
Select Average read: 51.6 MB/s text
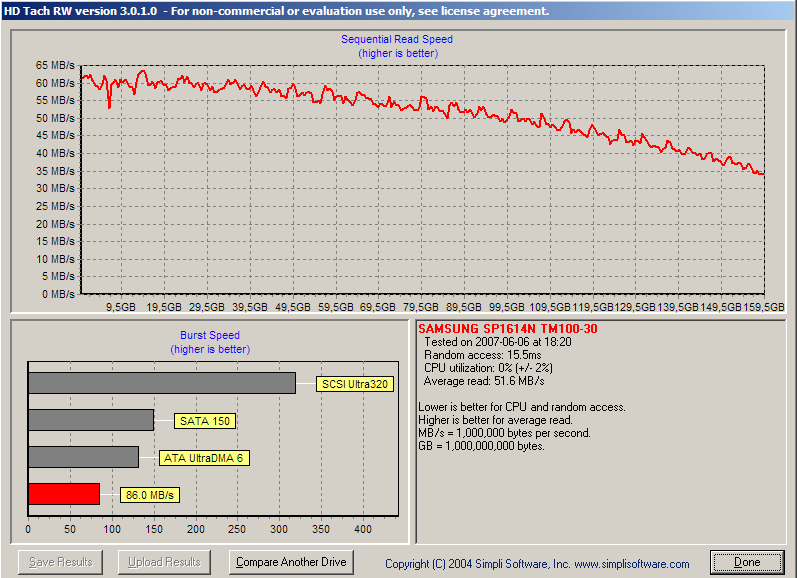pos(484,381)
